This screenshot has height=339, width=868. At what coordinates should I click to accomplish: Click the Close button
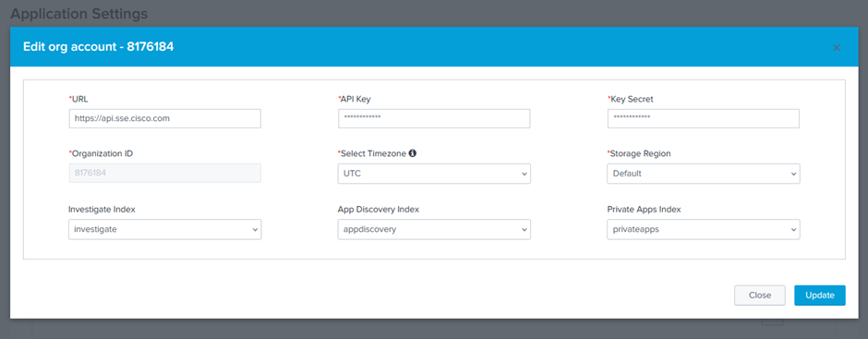click(760, 296)
